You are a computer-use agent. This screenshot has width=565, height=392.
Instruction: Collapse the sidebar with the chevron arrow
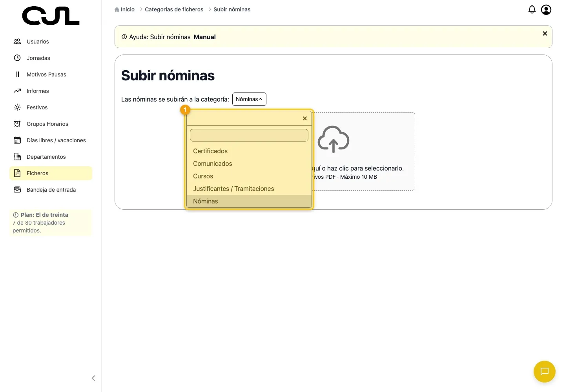click(93, 378)
